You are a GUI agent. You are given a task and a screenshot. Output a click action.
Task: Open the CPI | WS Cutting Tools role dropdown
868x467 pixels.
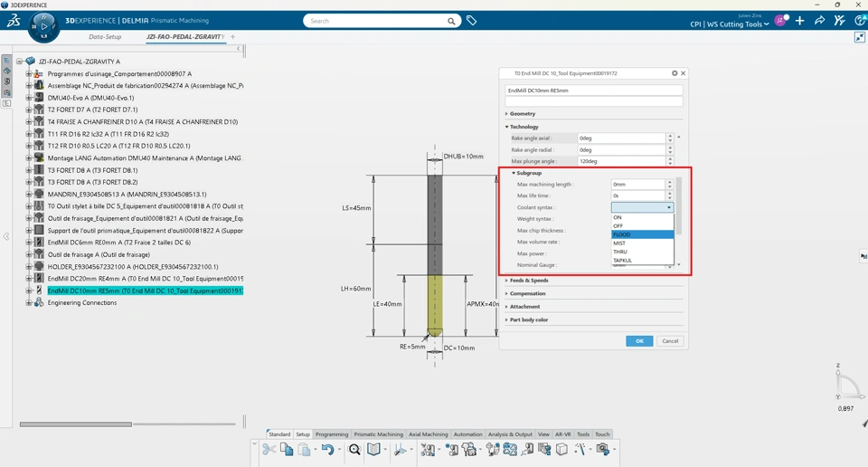[729, 24]
